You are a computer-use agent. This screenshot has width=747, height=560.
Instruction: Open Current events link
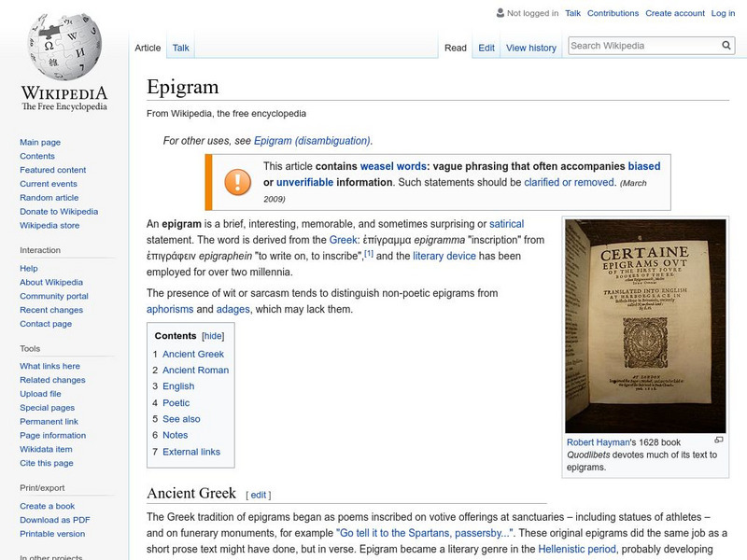click(49, 183)
